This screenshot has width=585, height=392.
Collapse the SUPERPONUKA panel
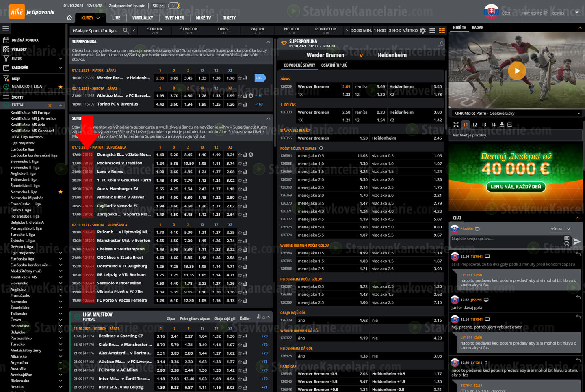click(x=268, y=41)
